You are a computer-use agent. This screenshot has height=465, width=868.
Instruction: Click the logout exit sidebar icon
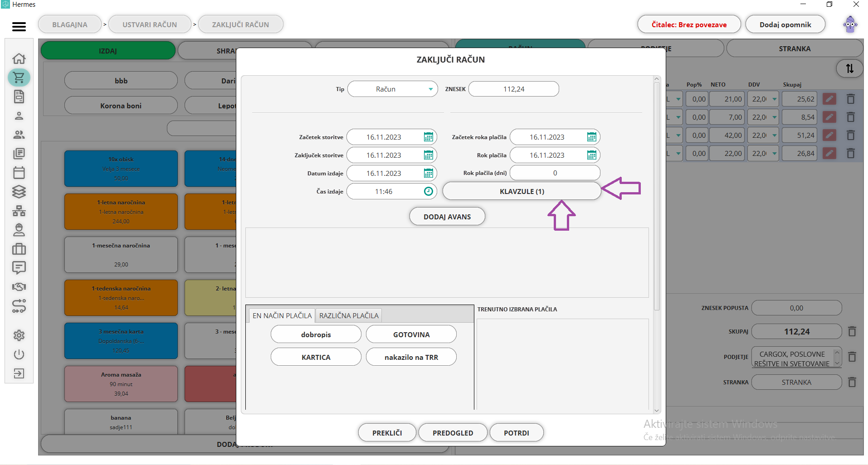[19, 373]
